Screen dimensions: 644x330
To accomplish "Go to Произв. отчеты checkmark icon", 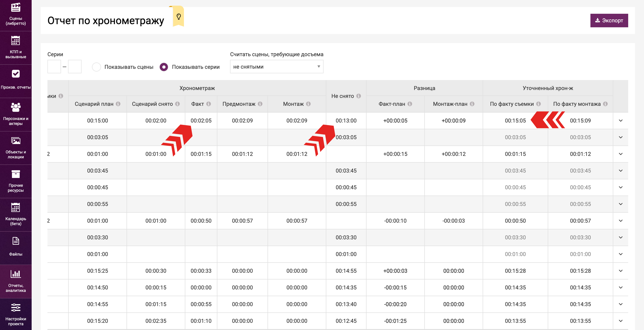I will coord(16,74).
